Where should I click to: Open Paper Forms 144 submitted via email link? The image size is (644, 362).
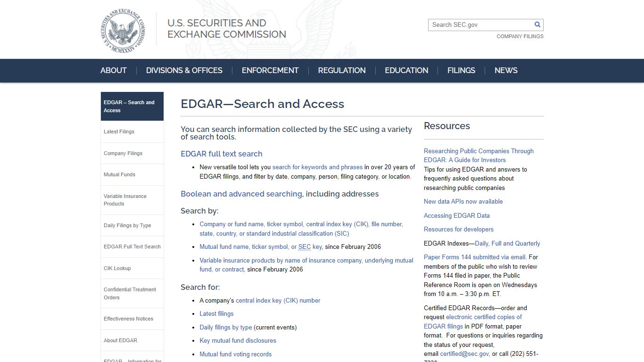click(475, 257)
